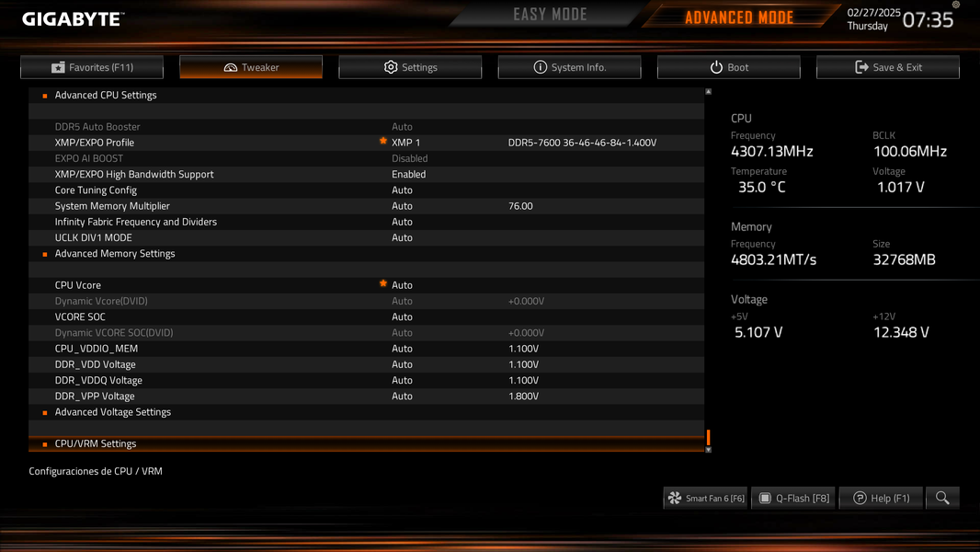Click the Settings gear icon
980x552 pixels.
click(391, 67)
